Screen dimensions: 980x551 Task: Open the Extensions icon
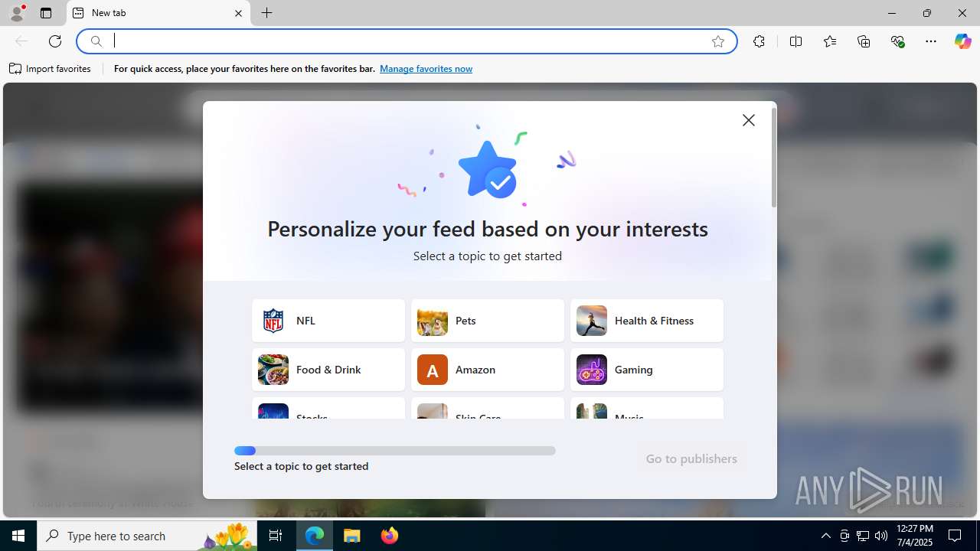[759, 41]
